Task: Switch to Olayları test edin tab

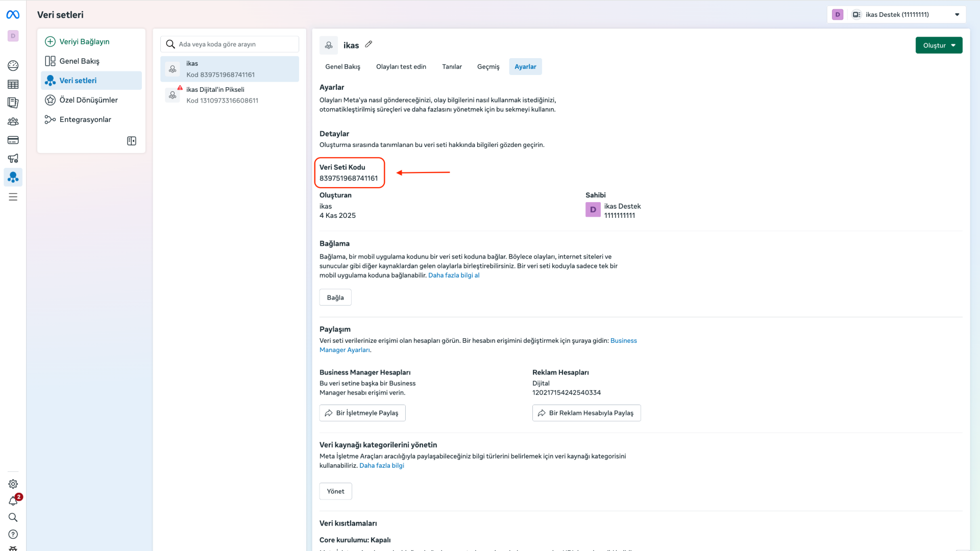Action: 401,67
